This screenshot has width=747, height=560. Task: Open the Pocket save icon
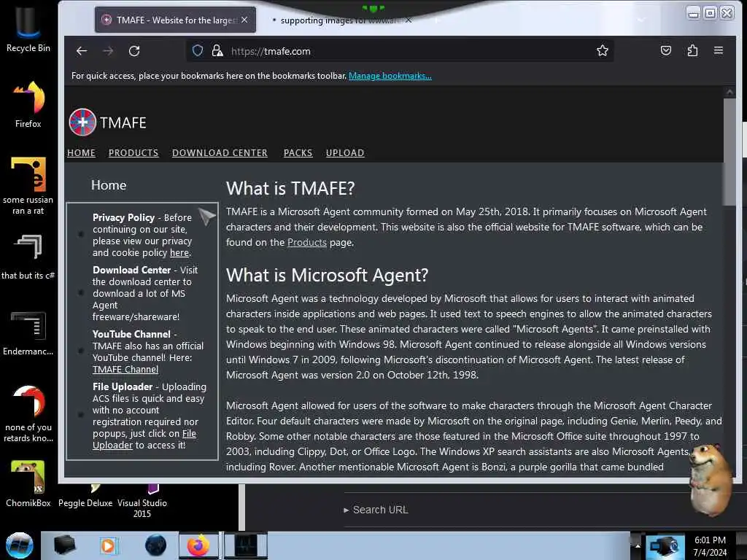click(666, 50)
